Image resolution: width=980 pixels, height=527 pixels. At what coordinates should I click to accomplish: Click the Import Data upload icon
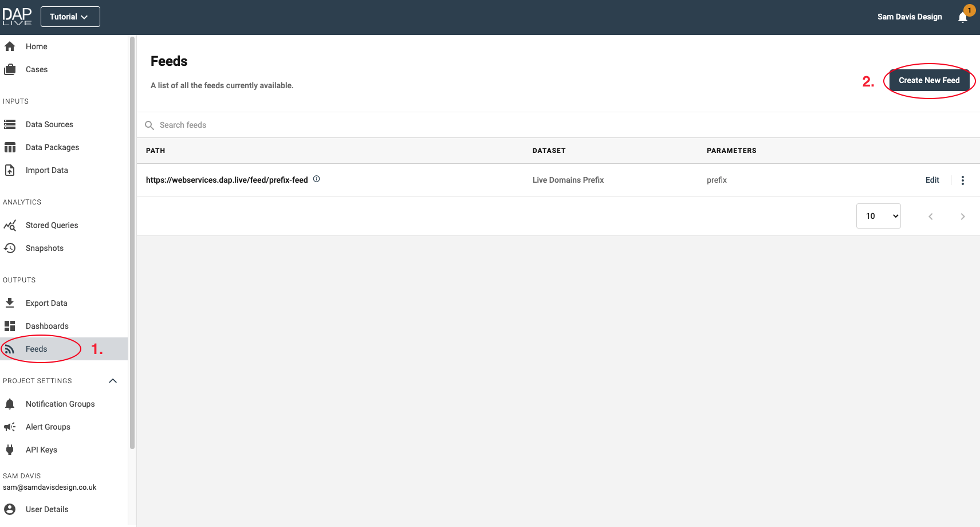(x=10, y=170)
